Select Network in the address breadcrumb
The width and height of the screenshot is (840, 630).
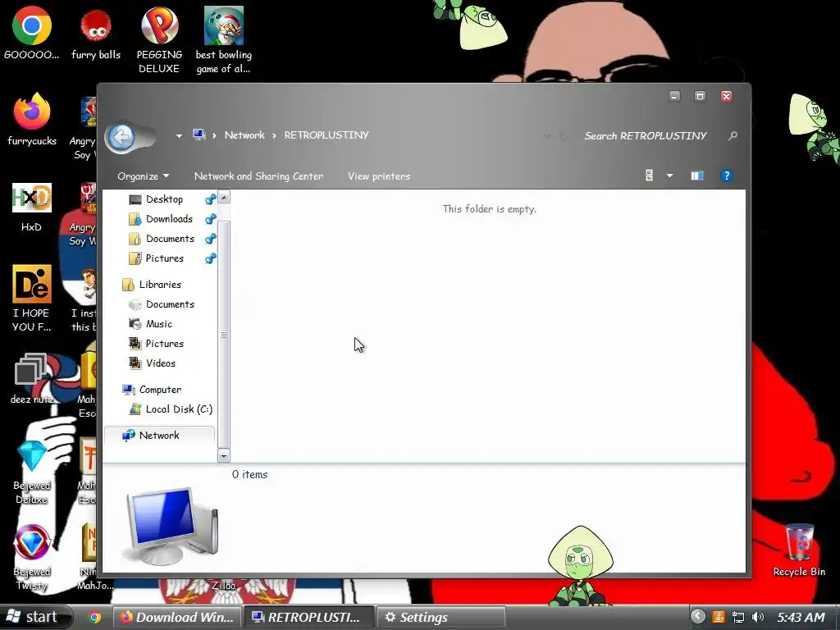pyautogui.click(x=244, y=135)
